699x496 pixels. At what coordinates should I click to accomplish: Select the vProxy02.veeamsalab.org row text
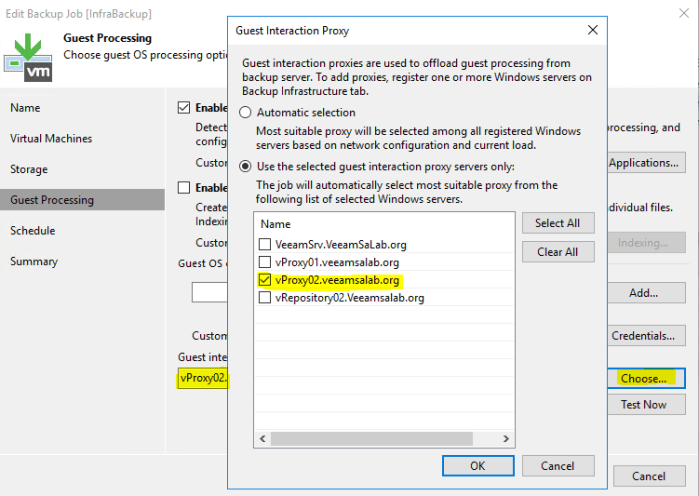(337, 280)
